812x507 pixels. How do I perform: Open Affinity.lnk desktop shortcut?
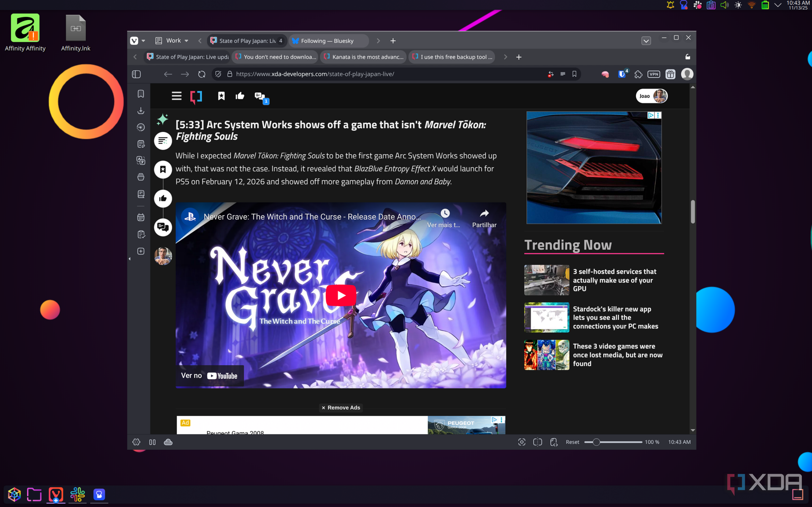pos(76,33)
